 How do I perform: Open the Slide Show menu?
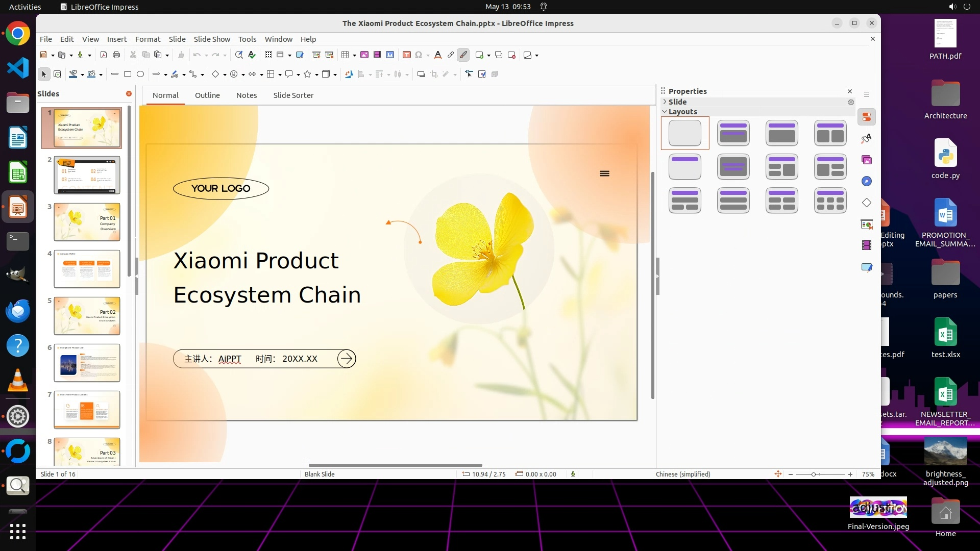[212, 39]
